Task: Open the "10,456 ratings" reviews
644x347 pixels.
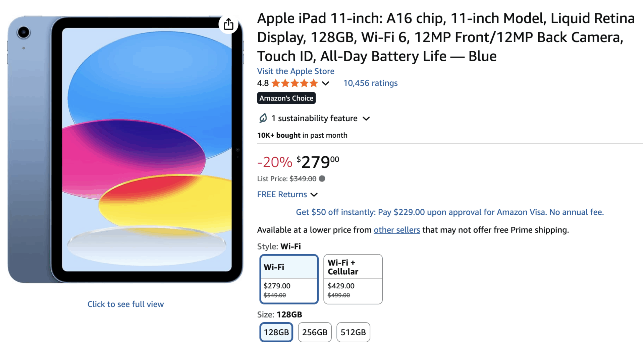Action: click(x=370, y=83)
